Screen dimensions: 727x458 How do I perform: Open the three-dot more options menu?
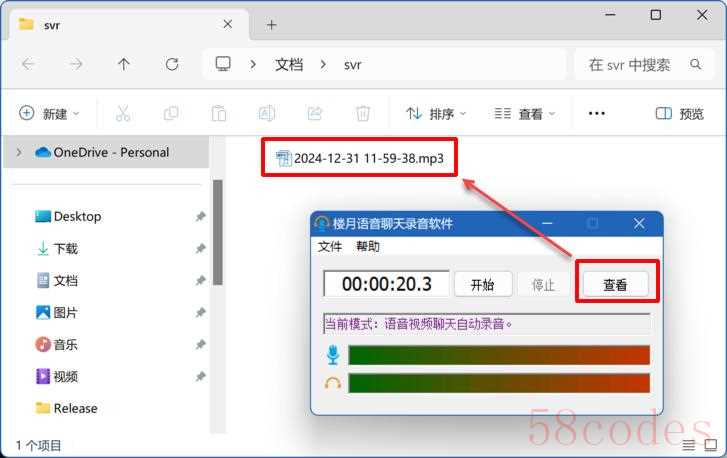coord(596,114)
